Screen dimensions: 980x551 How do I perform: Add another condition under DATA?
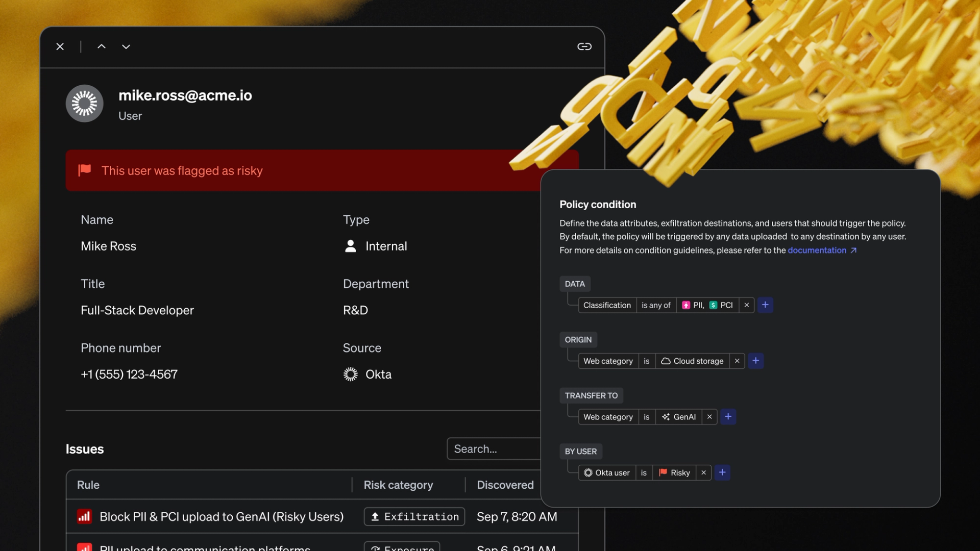765,305
